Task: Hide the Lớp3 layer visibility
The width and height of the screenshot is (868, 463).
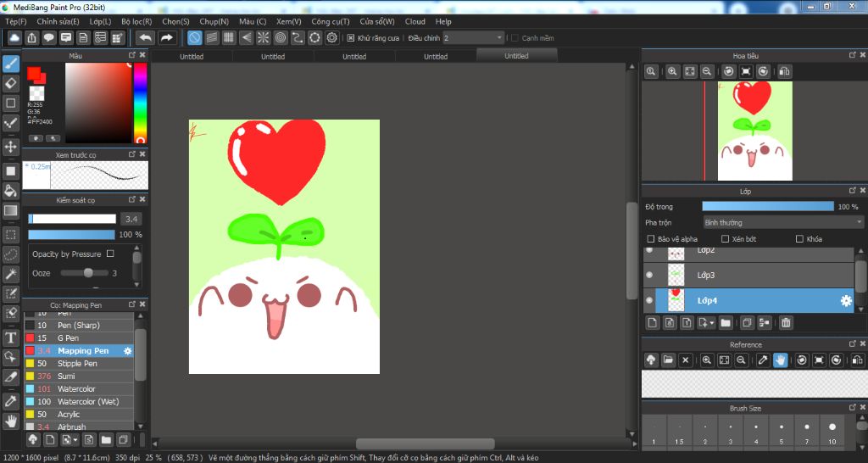Action: tap(649, 275)
